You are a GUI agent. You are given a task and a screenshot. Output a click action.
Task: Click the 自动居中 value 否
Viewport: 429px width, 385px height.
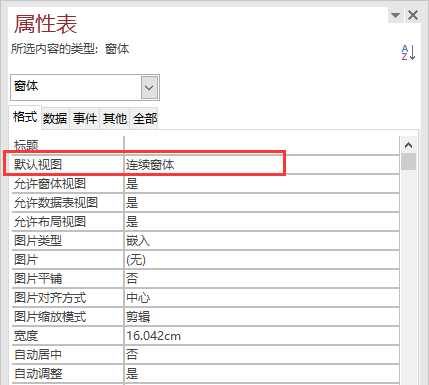(x=262, y=355)
